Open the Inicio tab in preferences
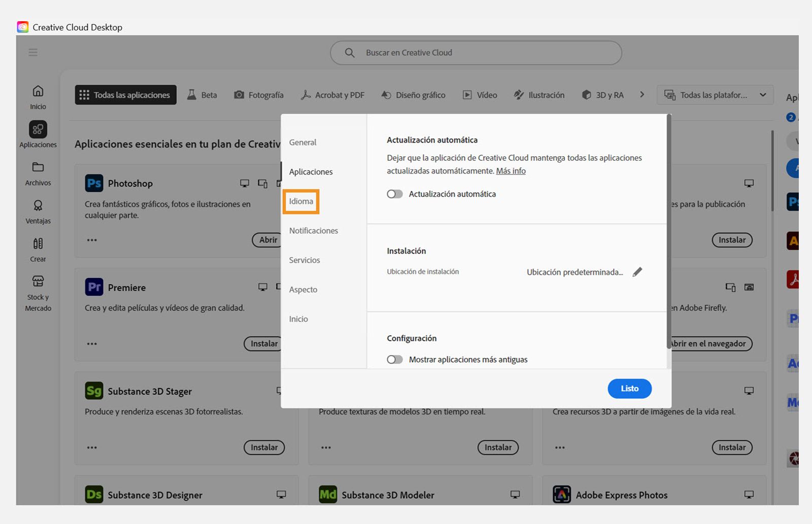This screenshot has width=812, height=524. pyautogui.click(x=298, y=319)
